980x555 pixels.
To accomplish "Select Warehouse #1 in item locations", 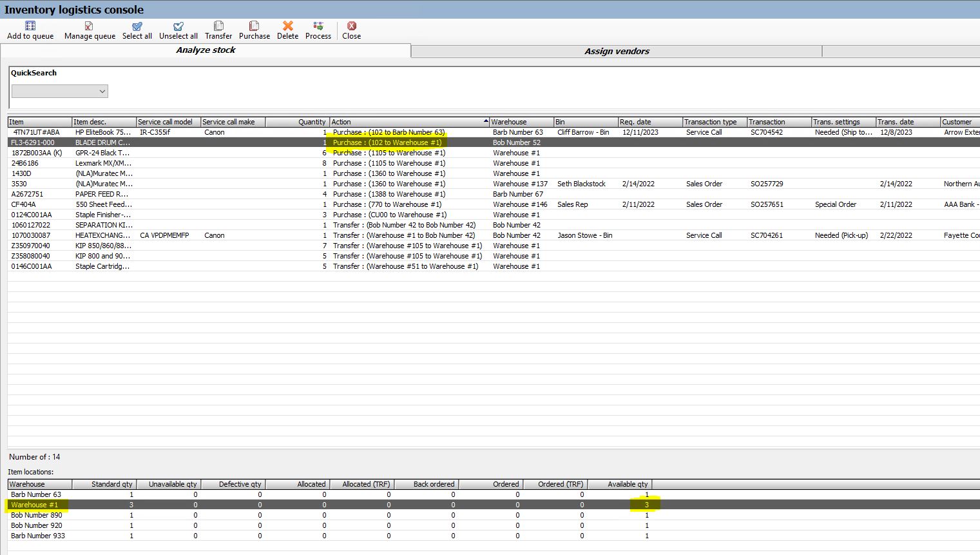I will click(x=494, y=505).
